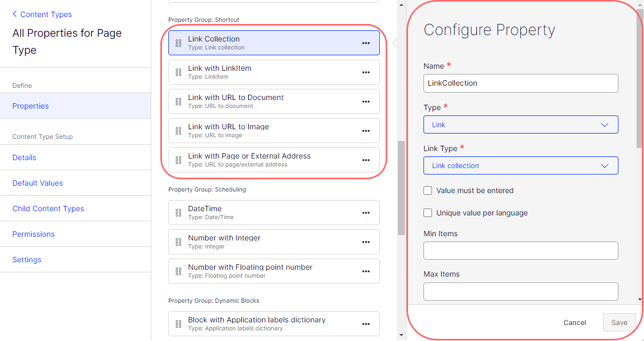Open the Link Type dropdown showing Link collection
The image size is (644, 341).
pyautogui.click(x=521, y=165)
